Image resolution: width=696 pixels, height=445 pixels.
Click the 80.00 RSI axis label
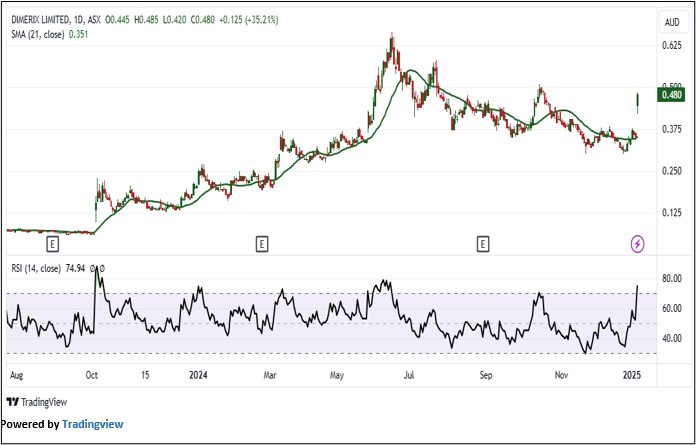pos(672,279)
